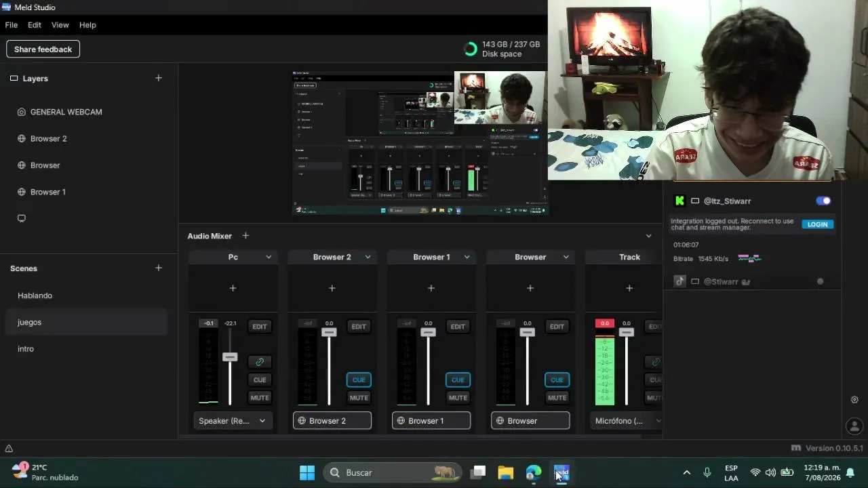Adjust the Browser 2 track volume fader
The image size is (868, 488).
click(329, 332)
